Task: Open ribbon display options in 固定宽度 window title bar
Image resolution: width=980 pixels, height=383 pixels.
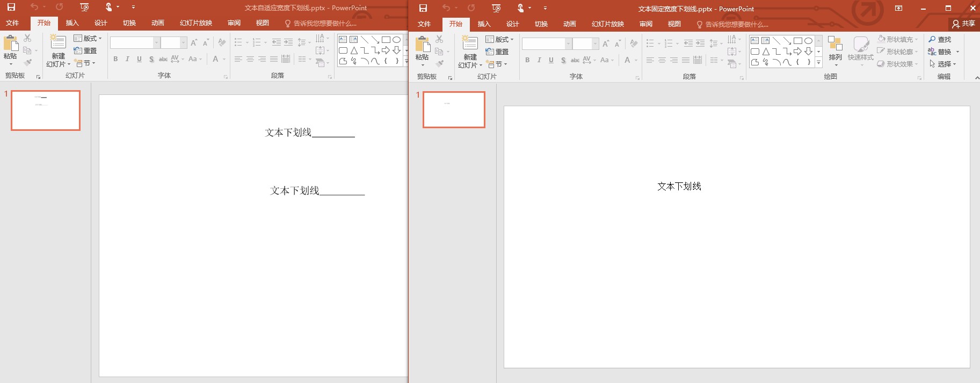Action: 898,8
